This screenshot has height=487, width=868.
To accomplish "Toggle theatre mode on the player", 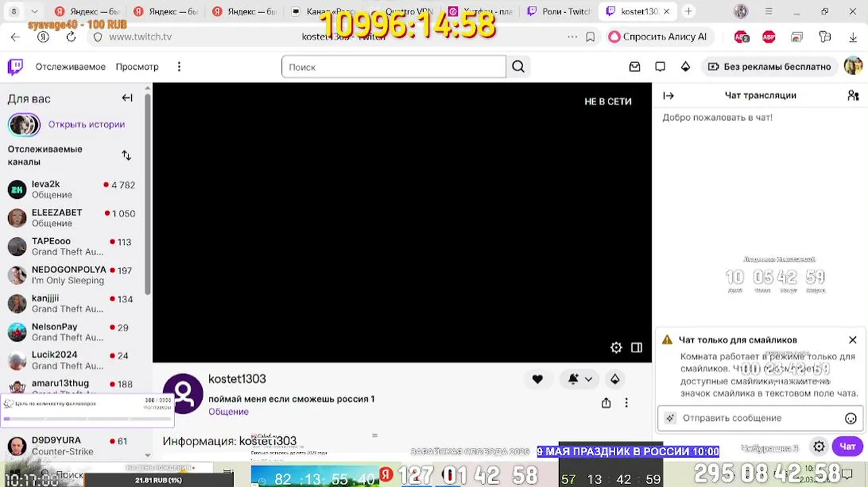I will 637,347.
